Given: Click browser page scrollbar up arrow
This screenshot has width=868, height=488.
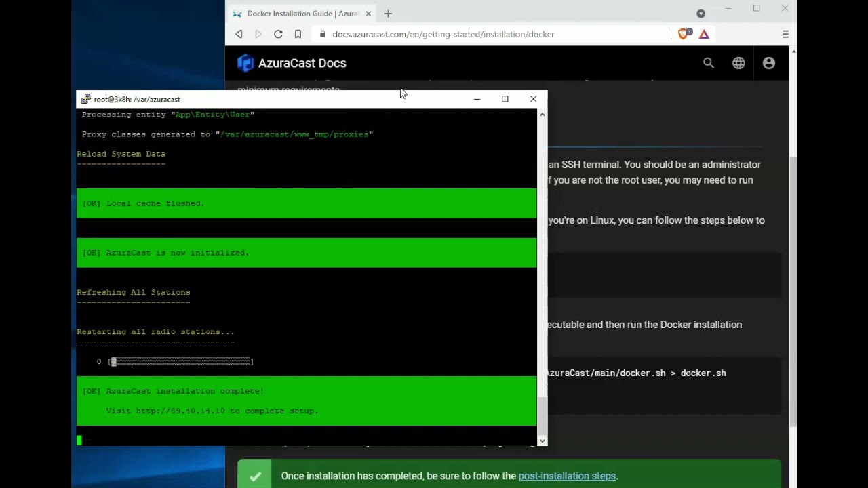Looking at the screenshot, I should tap(793, 51).
